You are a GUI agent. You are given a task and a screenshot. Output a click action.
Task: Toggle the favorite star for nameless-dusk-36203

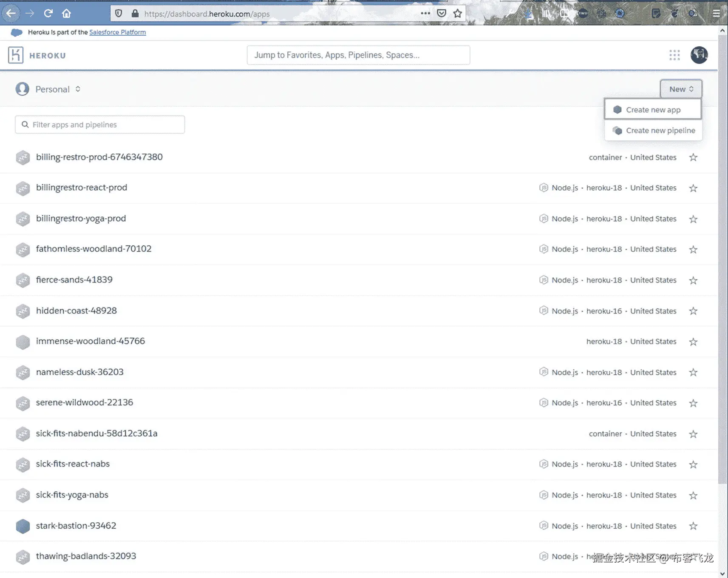693,373
